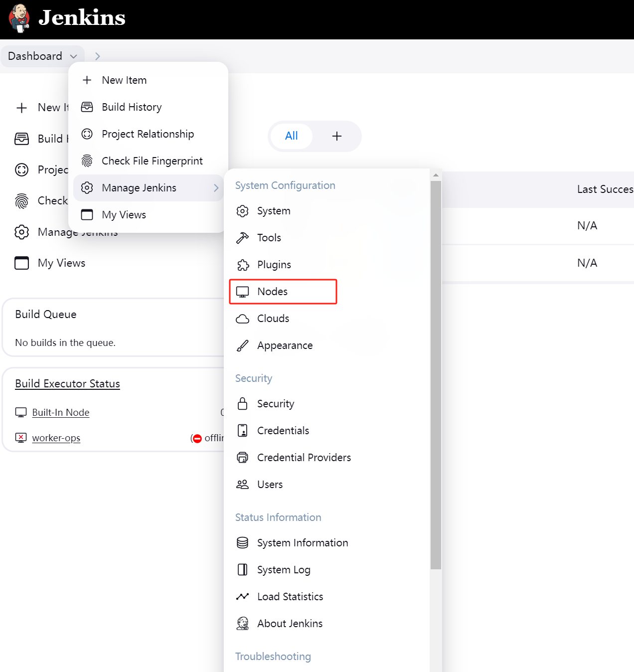This screenshot has width=634, height=672.
Task: Click the breadcrumb separator arrow after Dashboard
Action: (x=98, y=56)
